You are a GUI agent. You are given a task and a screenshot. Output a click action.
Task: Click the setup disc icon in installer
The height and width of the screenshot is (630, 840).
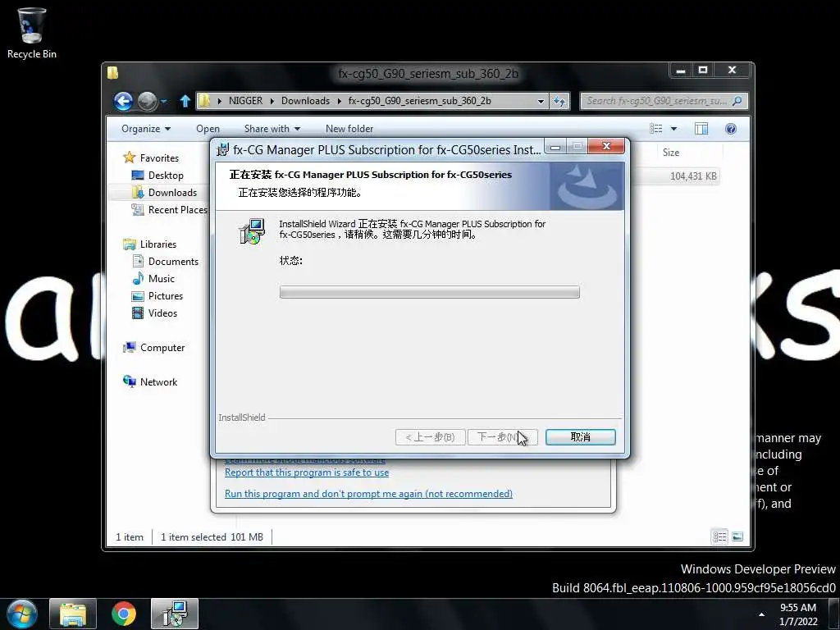pos(252,231)
